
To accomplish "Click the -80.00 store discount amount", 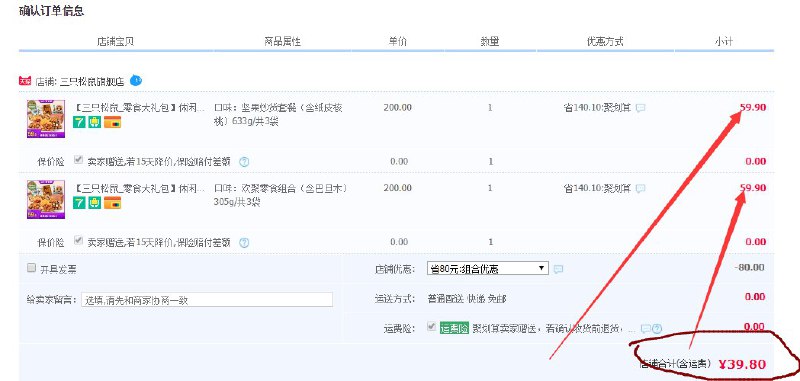I will 750,268.
